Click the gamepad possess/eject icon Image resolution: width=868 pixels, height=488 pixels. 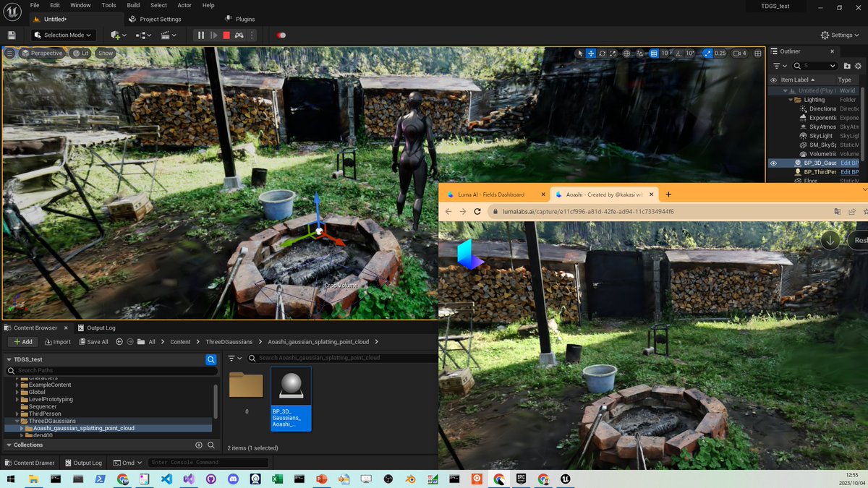coord(239,35)
